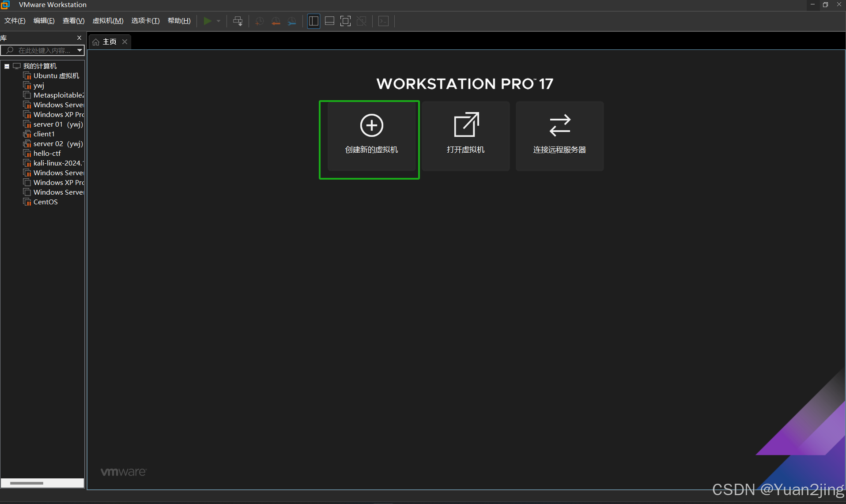
Task: Click the VMware Workstation app icon in title bar
Action: click(x=5, y=5)
